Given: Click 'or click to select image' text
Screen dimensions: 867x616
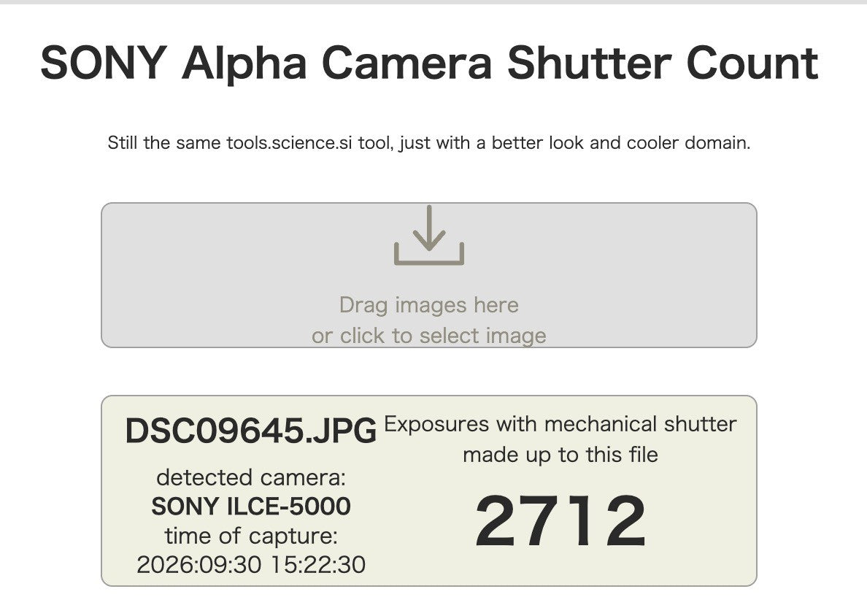Looking at the screenshot, I should click(429, 336).
